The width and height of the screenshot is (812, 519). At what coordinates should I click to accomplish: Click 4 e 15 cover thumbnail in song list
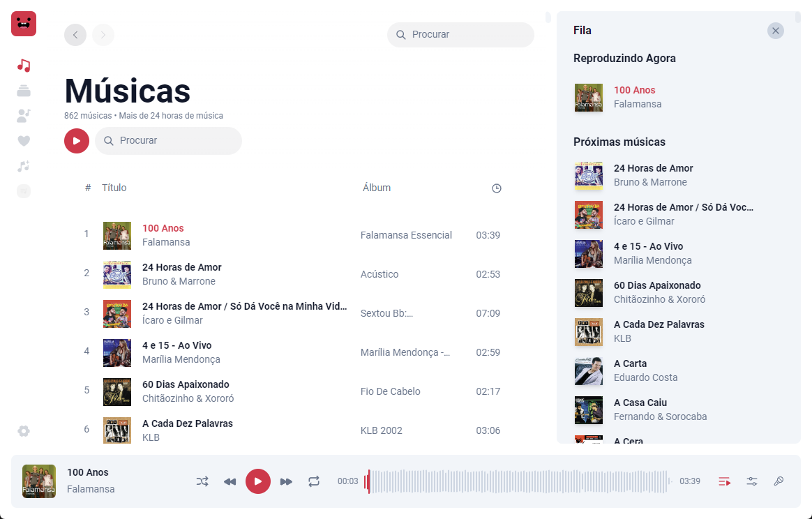click(117, 353)
